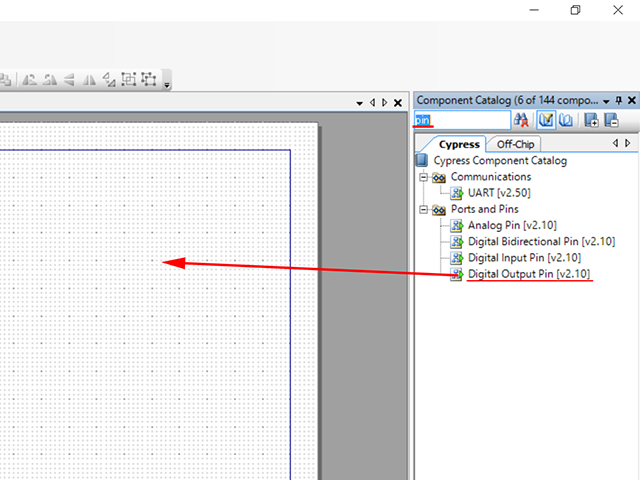The image size is (640, 480).
Task: Select the Communications folder
Action: point(491,177)
